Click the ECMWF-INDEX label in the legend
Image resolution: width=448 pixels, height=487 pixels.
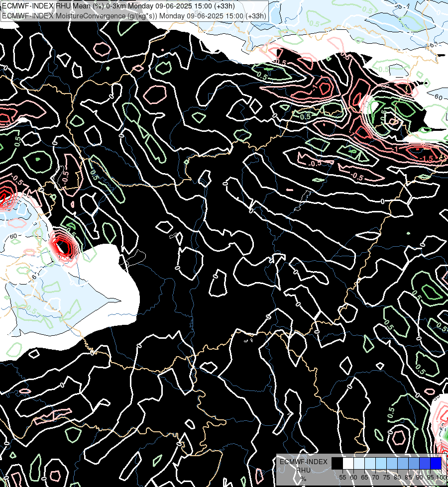coord(304,462)
